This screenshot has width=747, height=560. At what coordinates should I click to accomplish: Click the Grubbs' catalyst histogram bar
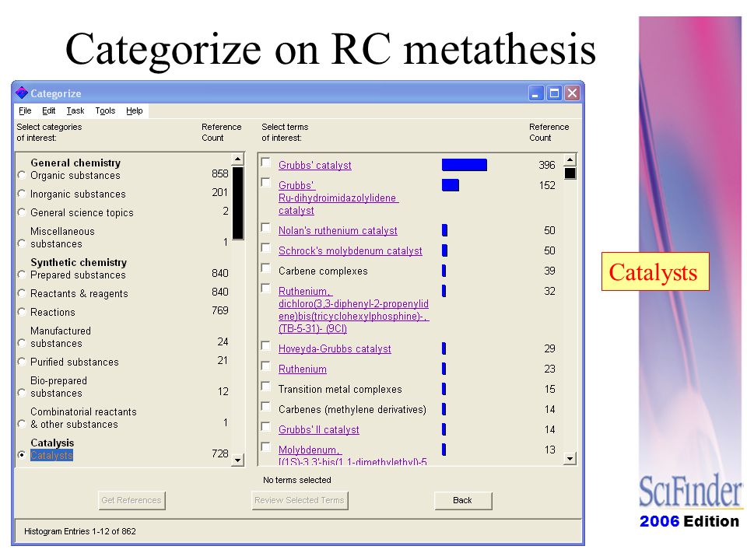[x=465, y=165]
